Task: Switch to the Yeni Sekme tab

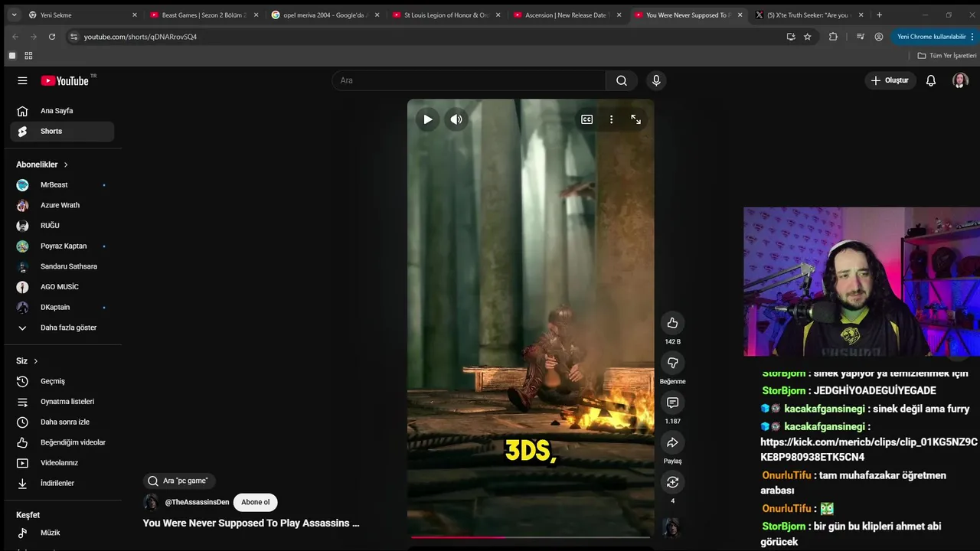Action: 82,15
